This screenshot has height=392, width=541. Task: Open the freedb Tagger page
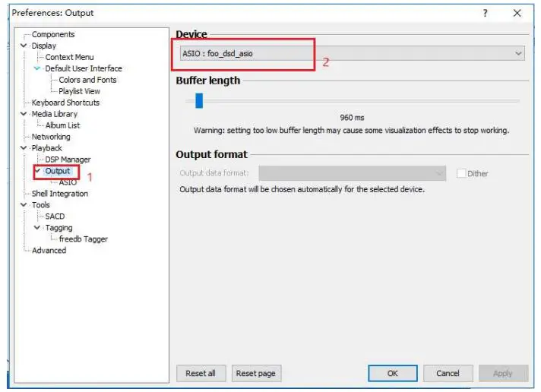tap(83, 239)
